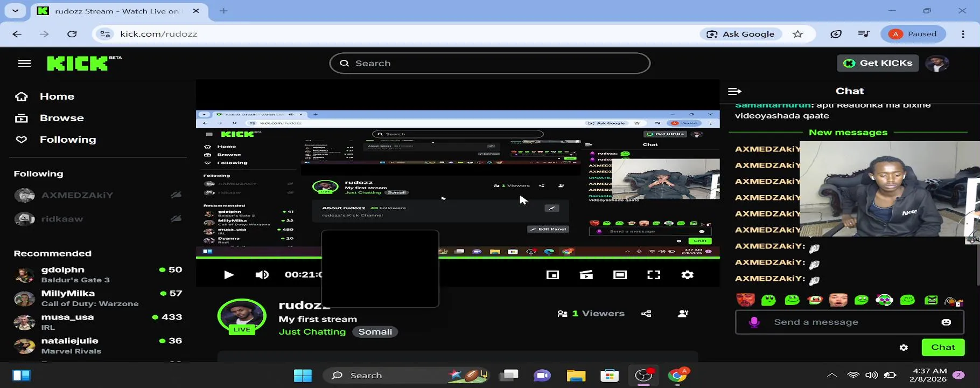Click the Somali language tag
The height and width of the screenshot is (388, 980).
click(x=375, y=332)
